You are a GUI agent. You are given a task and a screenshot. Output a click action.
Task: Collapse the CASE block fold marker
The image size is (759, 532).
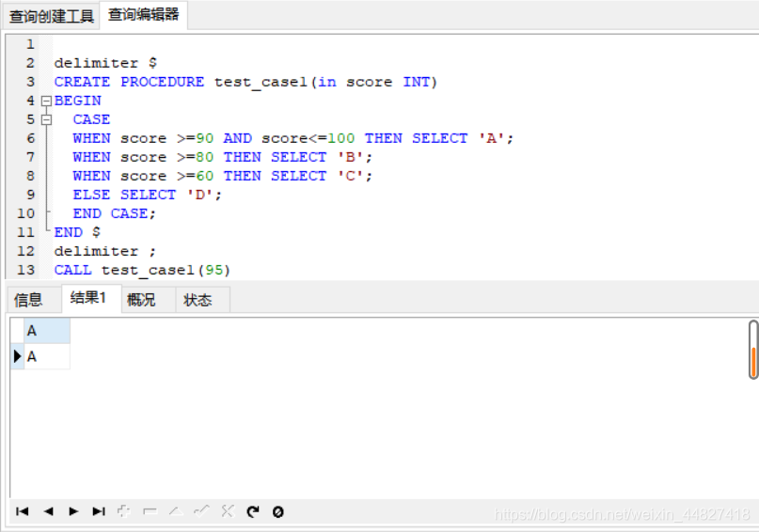[46, 119]
